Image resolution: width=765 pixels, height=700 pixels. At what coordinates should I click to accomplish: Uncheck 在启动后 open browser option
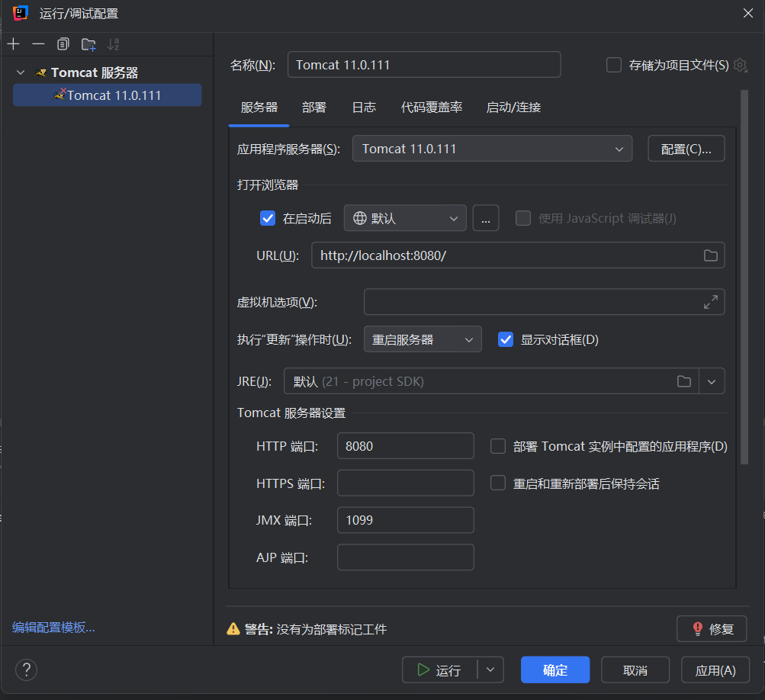(268, 218)
